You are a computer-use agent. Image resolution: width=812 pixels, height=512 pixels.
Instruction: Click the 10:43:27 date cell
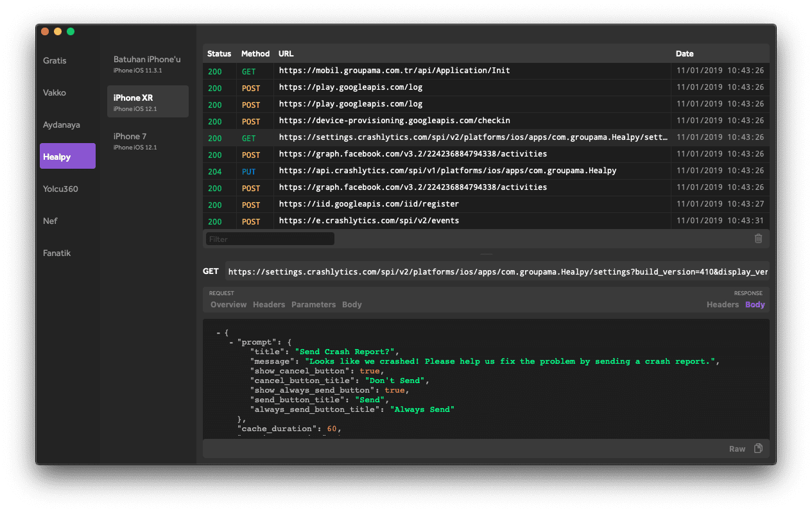[720, 205]
